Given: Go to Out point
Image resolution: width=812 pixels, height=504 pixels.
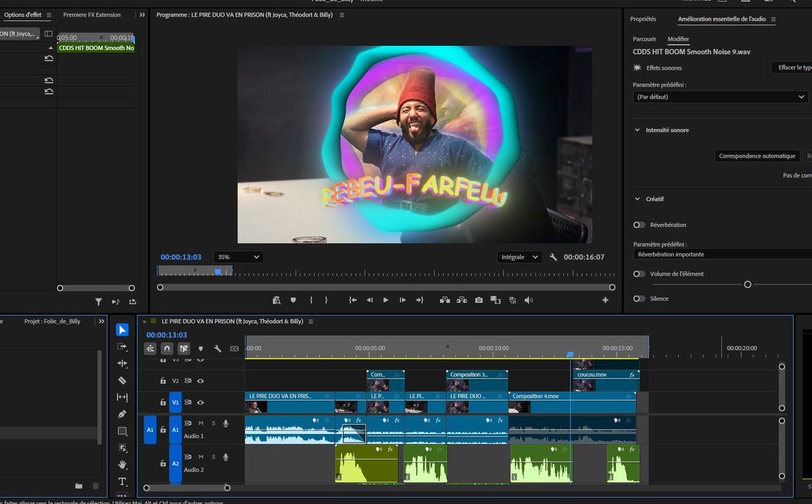Looking at the screenshot, I should pos(420,300).
